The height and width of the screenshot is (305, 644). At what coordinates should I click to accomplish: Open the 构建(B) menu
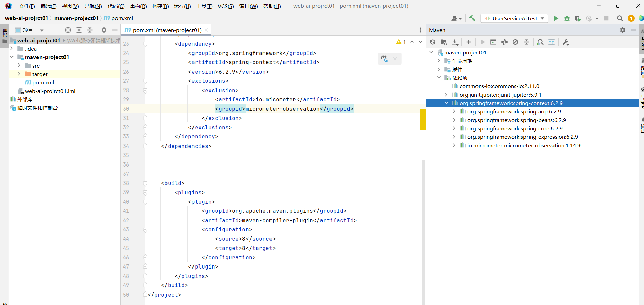pos(160,6)
